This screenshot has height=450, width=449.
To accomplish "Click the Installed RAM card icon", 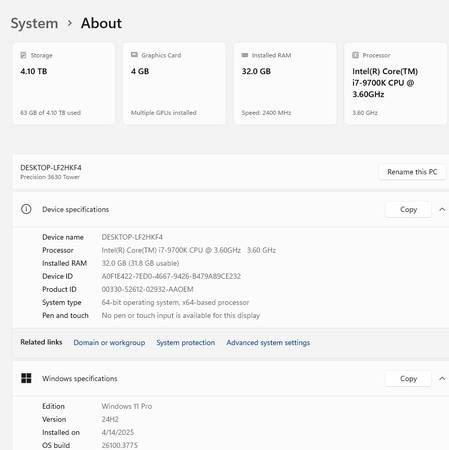I will [245, 55].
